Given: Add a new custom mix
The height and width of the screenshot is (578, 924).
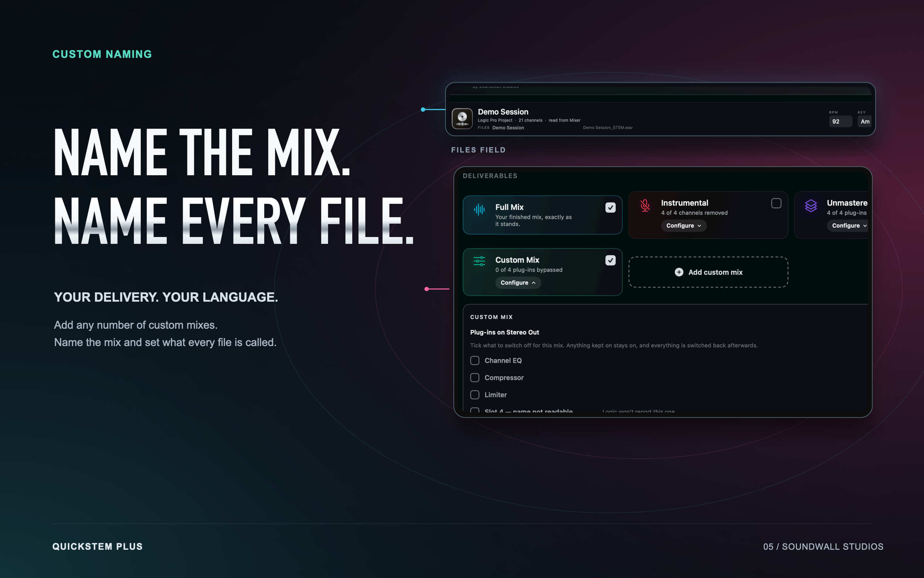Looking at the screenshot, I should 708,272.
